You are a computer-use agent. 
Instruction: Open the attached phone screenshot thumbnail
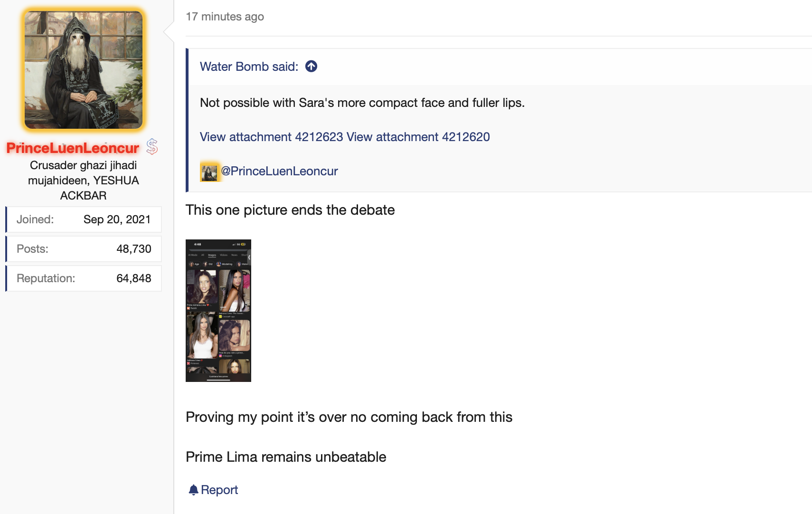[x=218, y=310]
